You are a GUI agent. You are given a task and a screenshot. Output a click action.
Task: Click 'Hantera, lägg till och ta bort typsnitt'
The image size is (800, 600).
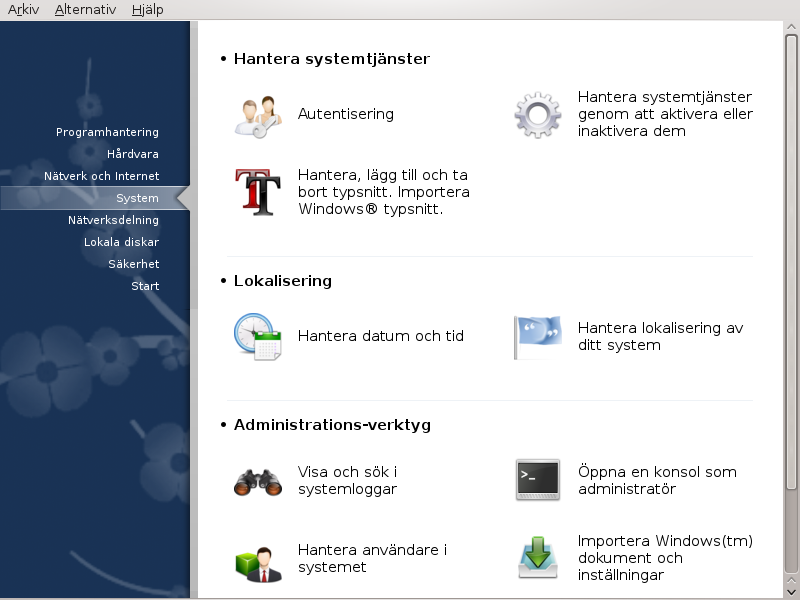384,192
